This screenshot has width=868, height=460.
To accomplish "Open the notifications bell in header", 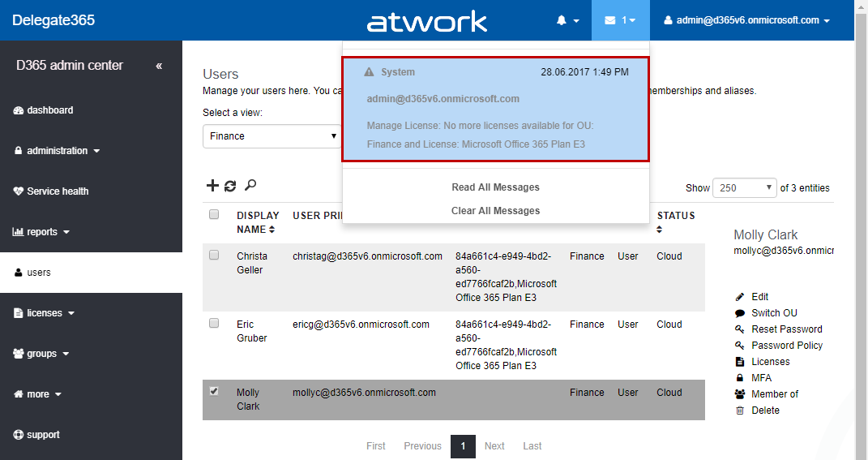I will pos(567,20).
